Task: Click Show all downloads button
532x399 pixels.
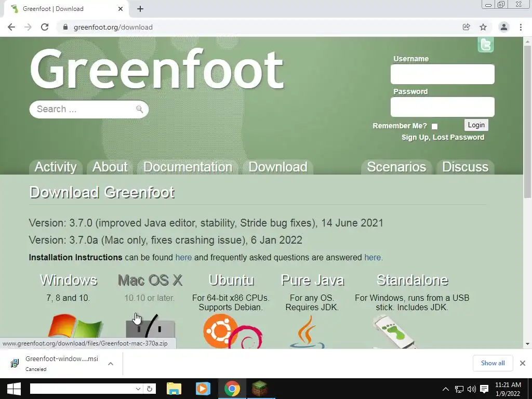Action: [493, 363]
